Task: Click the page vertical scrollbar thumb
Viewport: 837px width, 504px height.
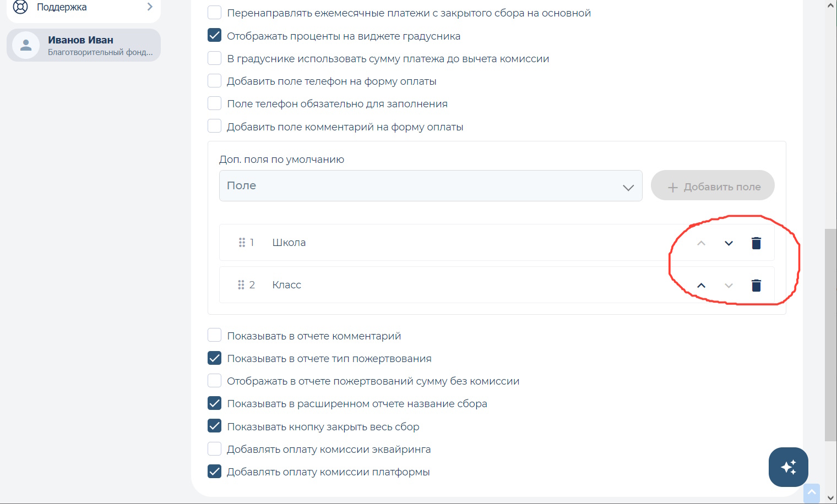Action: (x=830, y=335)
